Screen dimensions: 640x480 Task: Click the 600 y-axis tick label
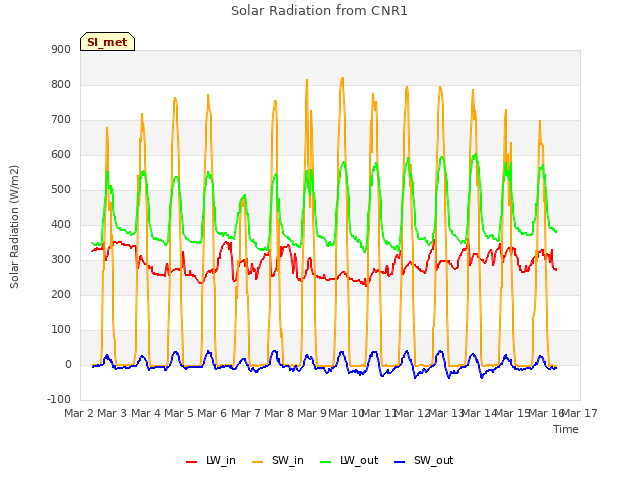click(61, 155)
